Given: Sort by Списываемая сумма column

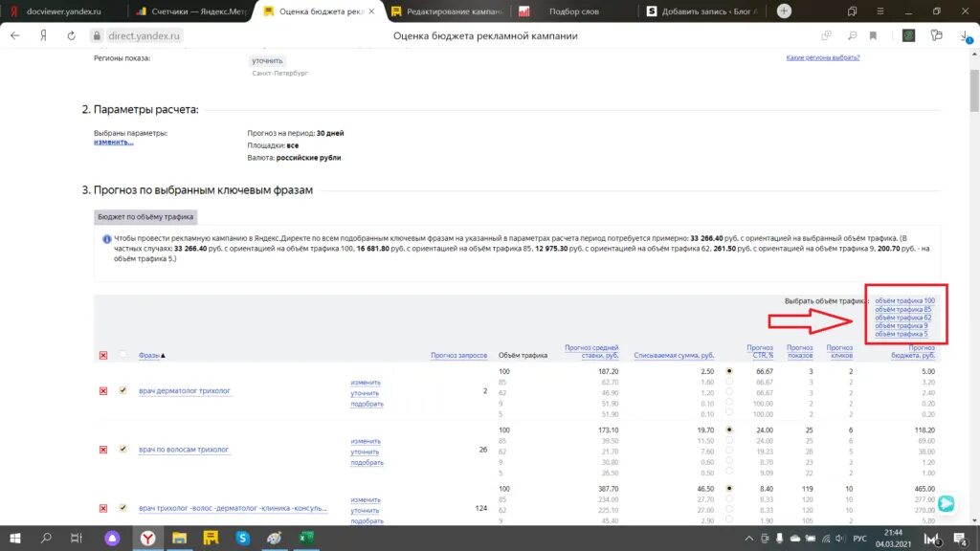Looking at the screenshot, I should (674, 356).
